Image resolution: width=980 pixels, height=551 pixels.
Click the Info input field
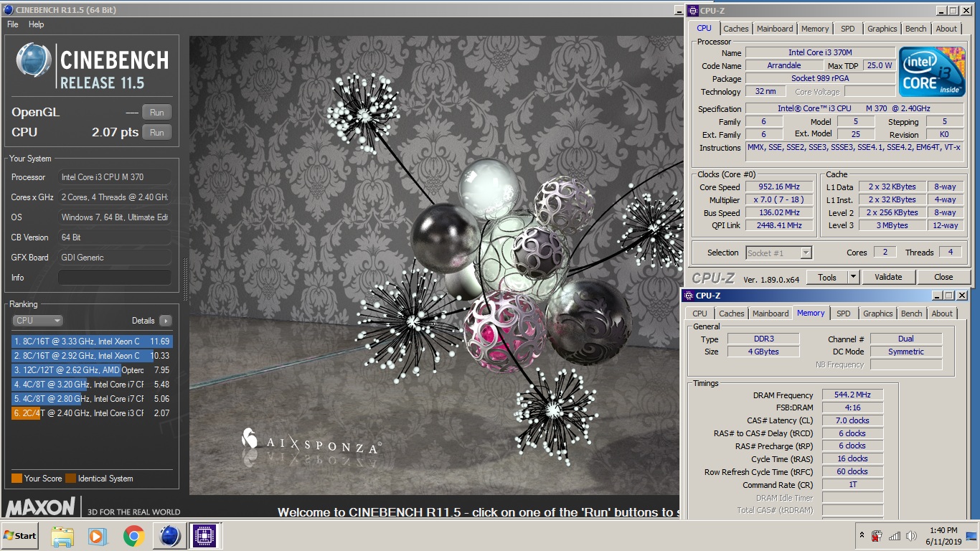click(x=115, y=278)
